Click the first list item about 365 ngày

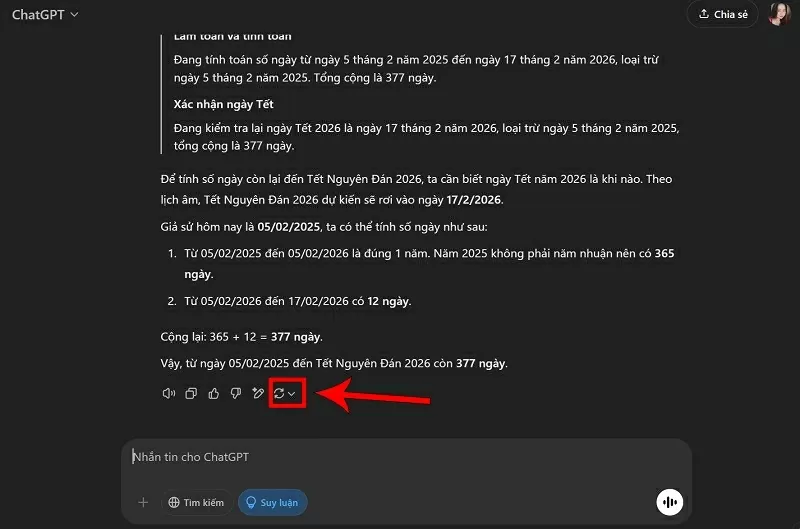[x=420, y=254]
